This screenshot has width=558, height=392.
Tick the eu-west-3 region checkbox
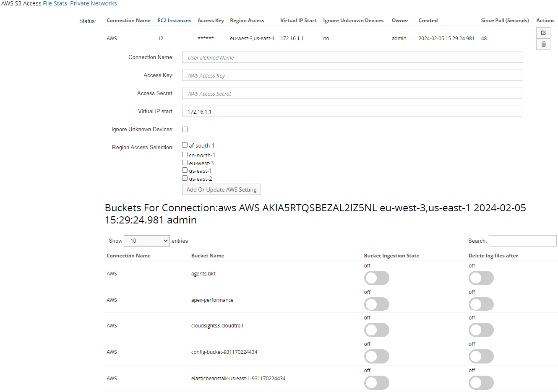[x=185, y=163]
